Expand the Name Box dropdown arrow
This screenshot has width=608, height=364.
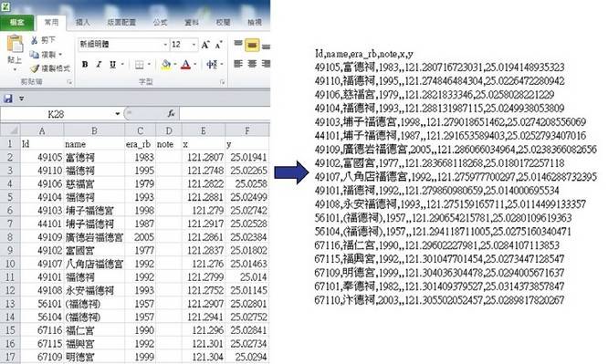(117, 114)
